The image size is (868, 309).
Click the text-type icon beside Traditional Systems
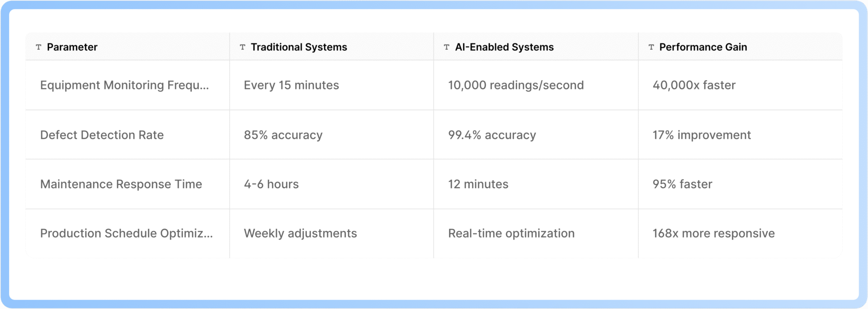point(243,47)
